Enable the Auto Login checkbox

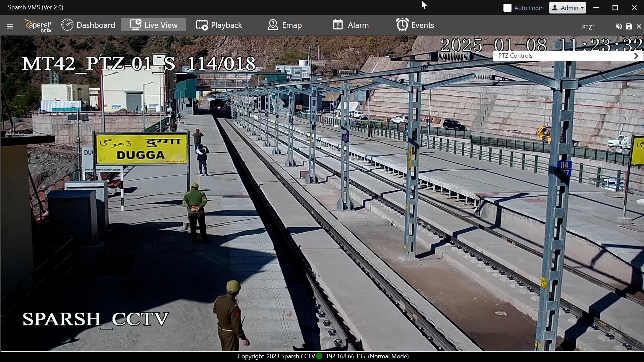[x=507, y=8]
